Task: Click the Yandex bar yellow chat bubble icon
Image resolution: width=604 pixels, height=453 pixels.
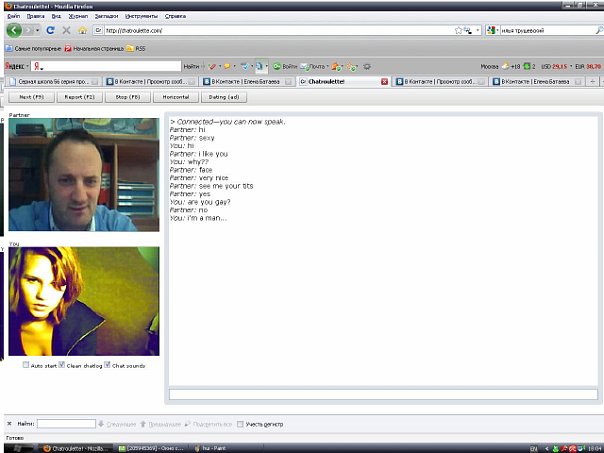Action: click(x=227, y=67)
